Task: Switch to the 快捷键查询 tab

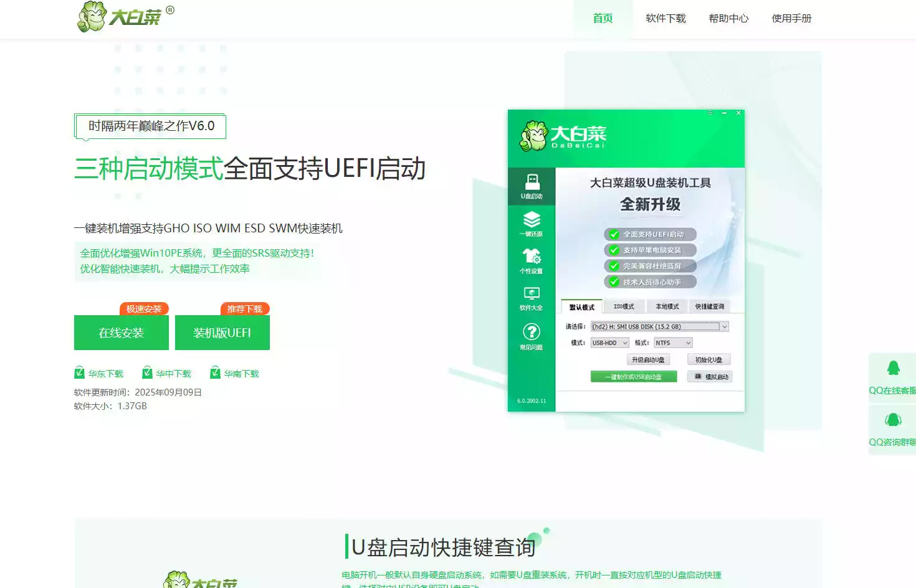Action: 710,306
